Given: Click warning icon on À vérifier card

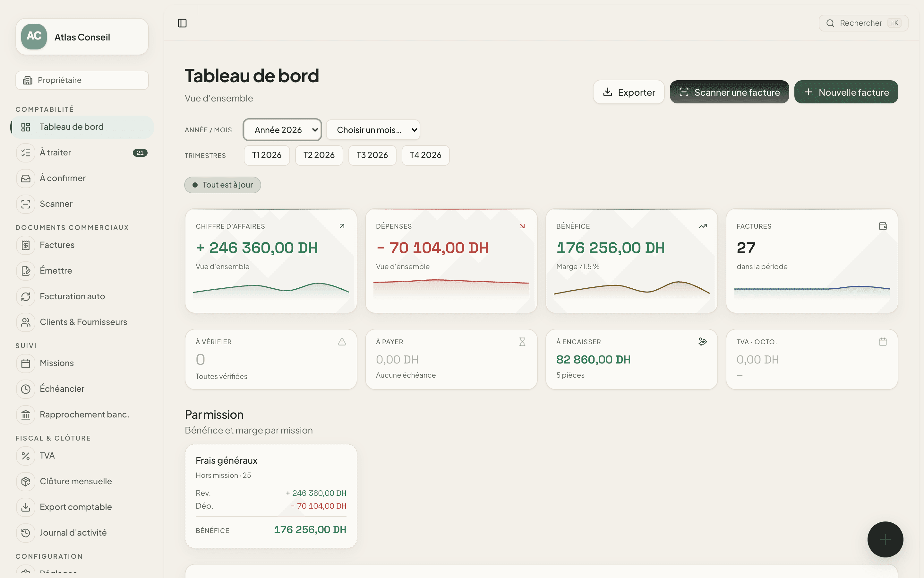Looking at the screenshot, I should coord(342,342).
